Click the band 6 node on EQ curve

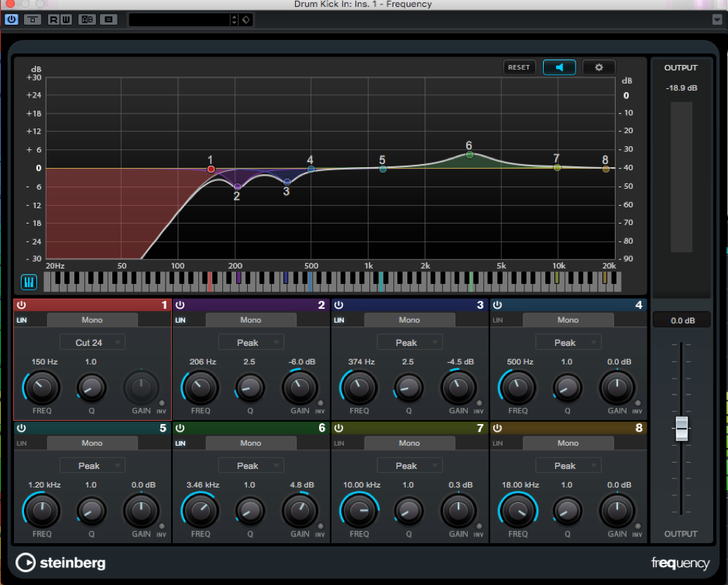click(469, 155)
